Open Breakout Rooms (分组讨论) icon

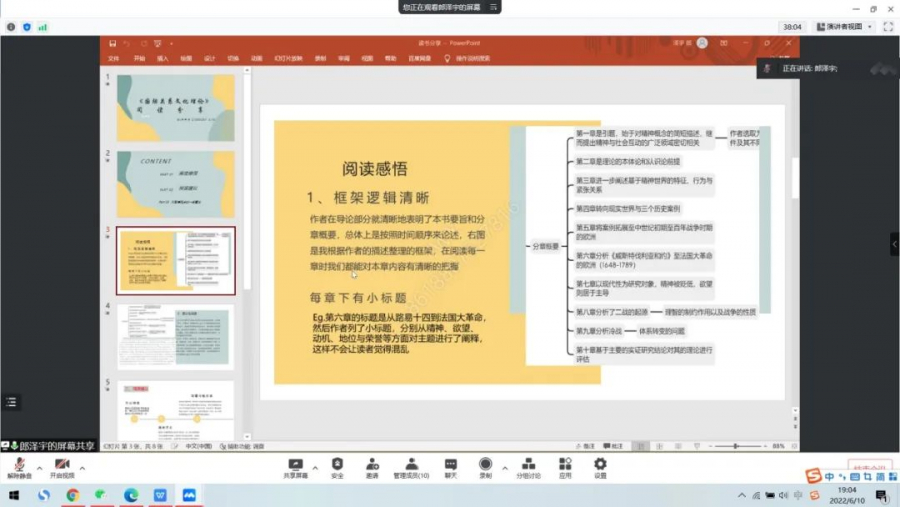(528, 465)
